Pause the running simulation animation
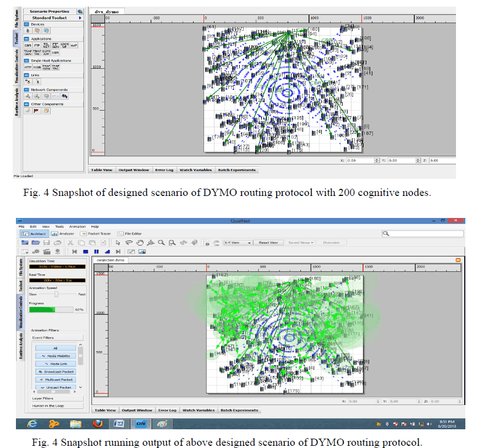This screenshot has width=489, height=448. [x=96, y=251]
